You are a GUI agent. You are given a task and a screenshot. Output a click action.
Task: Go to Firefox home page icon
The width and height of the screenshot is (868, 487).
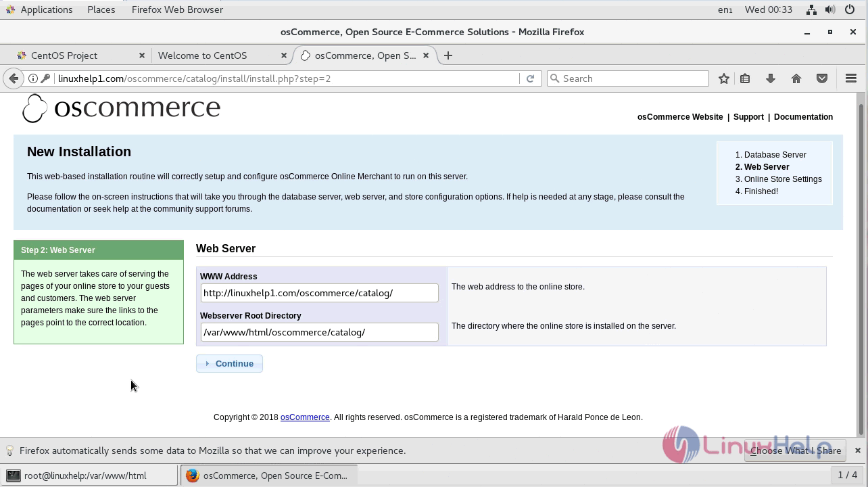coord(796,78)
